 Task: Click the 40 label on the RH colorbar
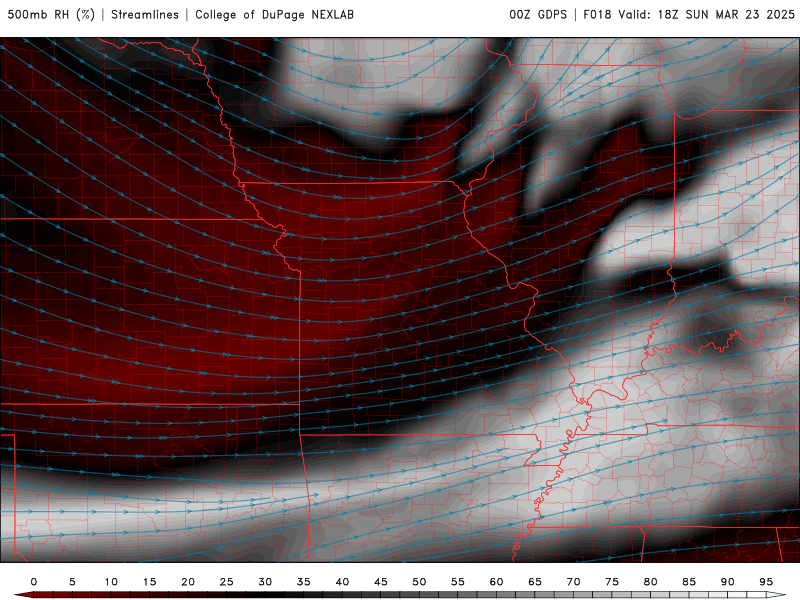pyautogui.click(x=342, y=582)
